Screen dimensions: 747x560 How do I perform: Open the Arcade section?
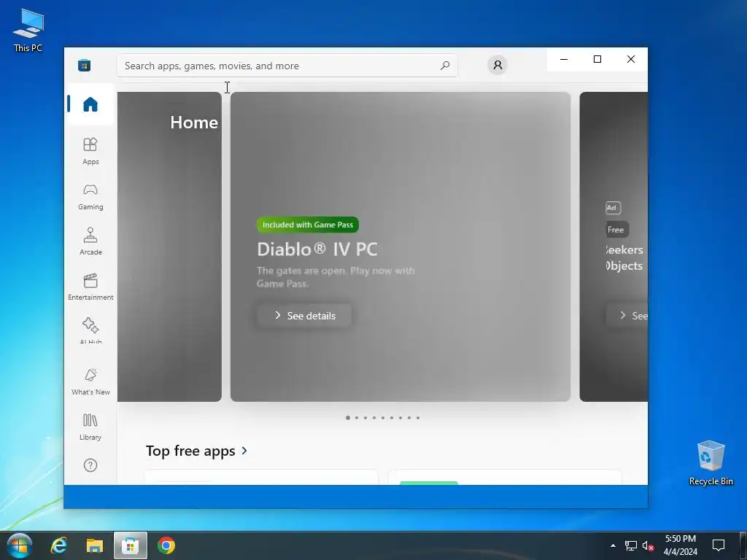pos(90,241)
